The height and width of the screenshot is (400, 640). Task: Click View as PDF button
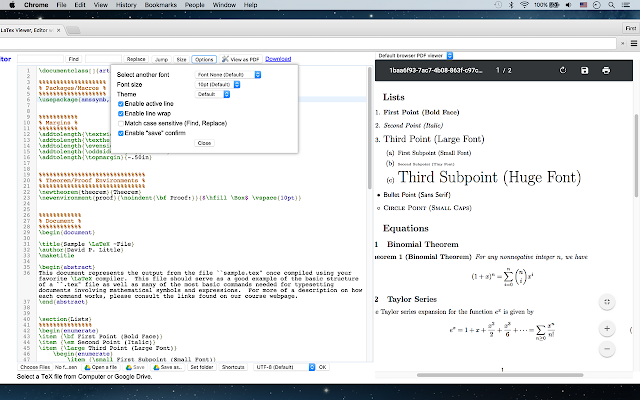click(x=240, y=59)
